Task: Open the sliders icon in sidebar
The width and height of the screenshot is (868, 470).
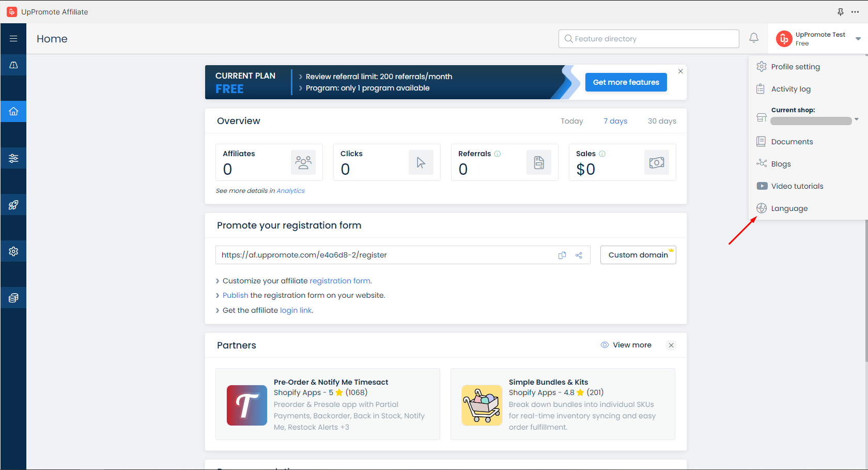Action: coord(13,158)
